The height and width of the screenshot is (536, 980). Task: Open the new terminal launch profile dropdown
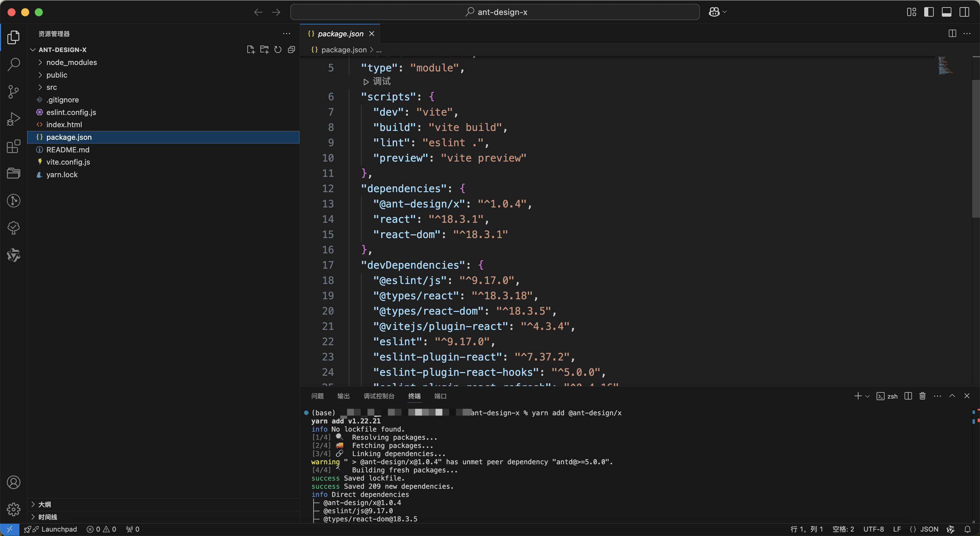click(x=867, y=396)
